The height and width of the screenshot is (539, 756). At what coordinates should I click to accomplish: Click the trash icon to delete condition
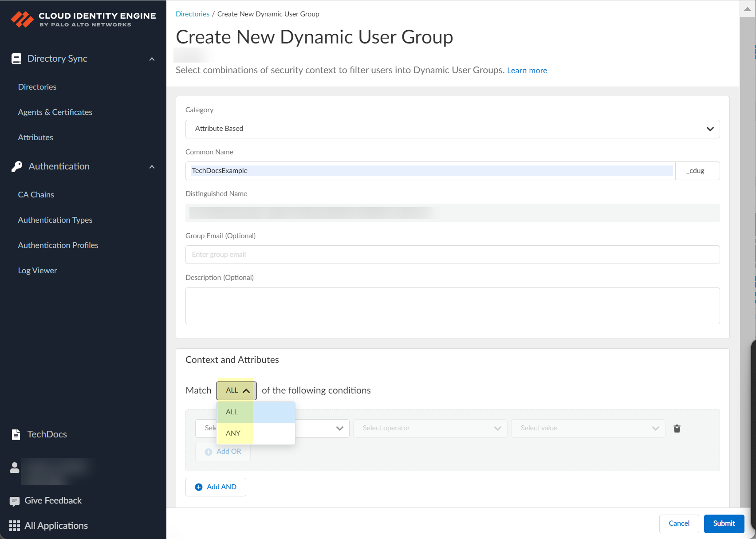pyautogui.click(x=677, y=429)
